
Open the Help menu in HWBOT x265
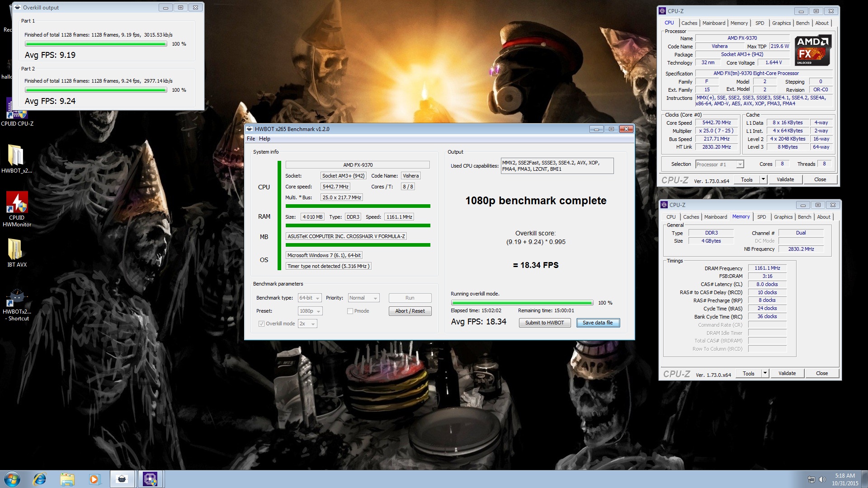pos(264,139)
